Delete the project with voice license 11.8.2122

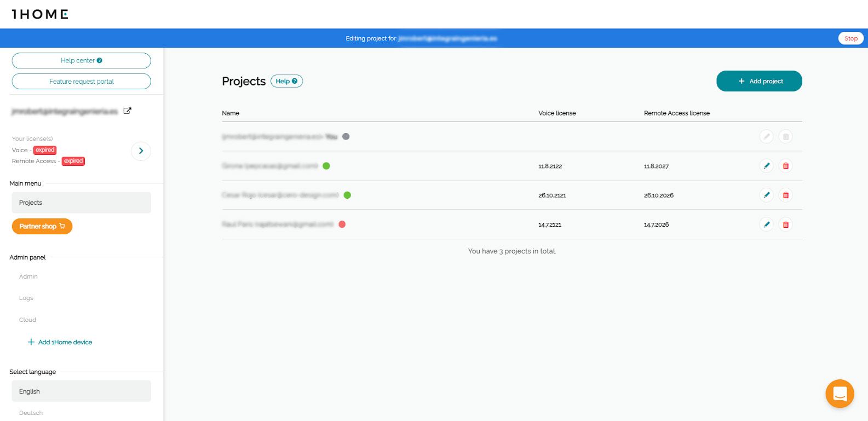(785, 166)
